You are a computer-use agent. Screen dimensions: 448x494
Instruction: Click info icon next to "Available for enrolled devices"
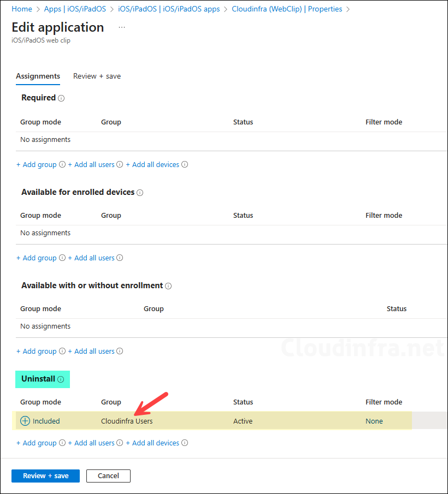140,193
